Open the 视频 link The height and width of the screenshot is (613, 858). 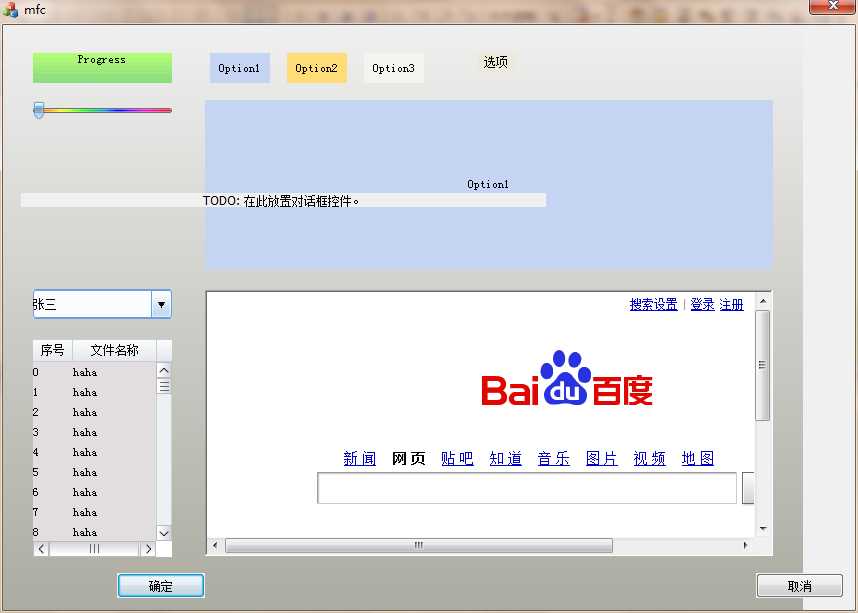(x=650, y=458)
